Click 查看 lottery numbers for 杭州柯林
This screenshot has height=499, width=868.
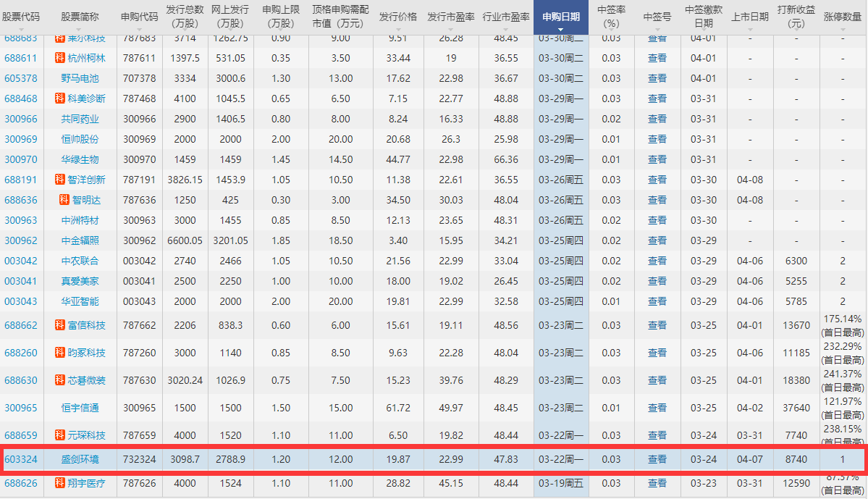tap(657, 58)
